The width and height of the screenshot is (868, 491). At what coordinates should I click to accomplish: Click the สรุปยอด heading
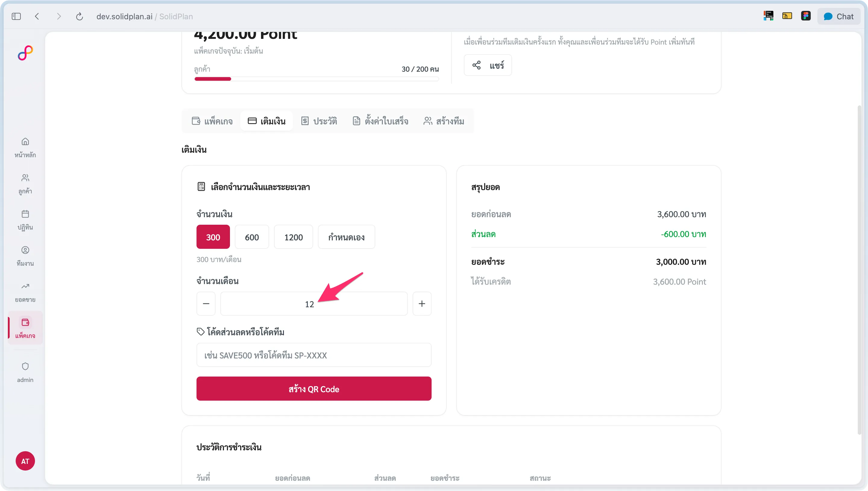coord(486,187)
